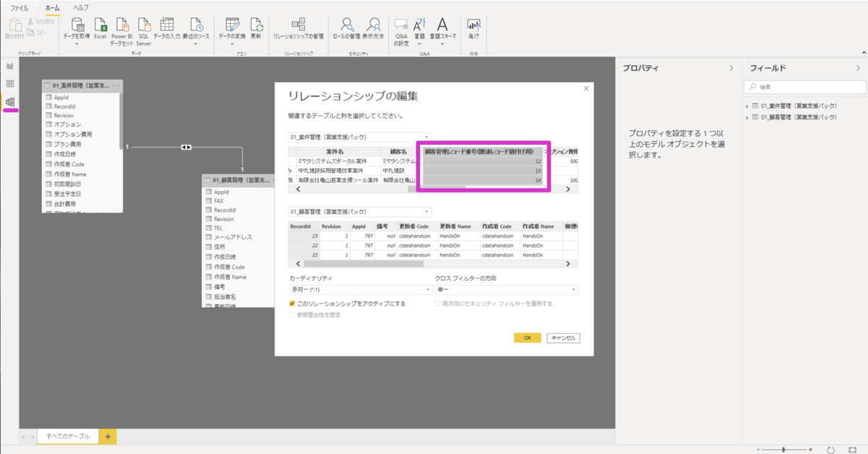Open the カーディナリティ dropdown
The height and width of the screenshot is (454, 868).
[359, 290]
